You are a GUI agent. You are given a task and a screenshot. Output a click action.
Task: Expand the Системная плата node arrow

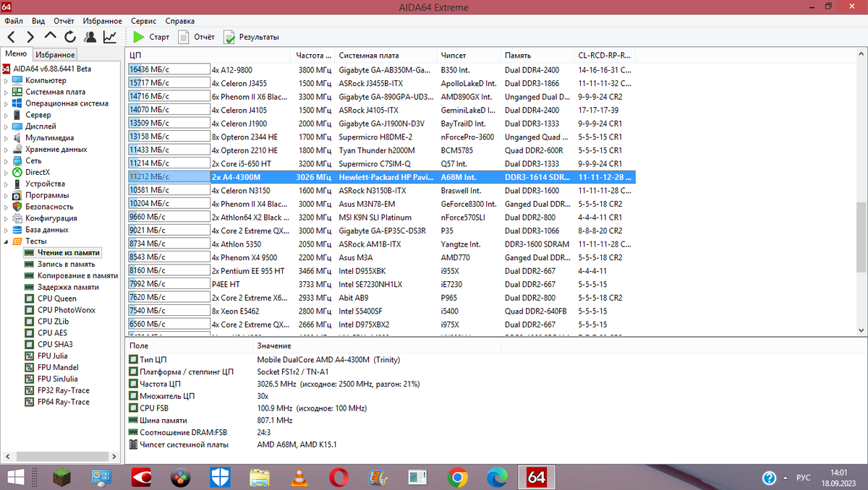click(x=7, y=92)
